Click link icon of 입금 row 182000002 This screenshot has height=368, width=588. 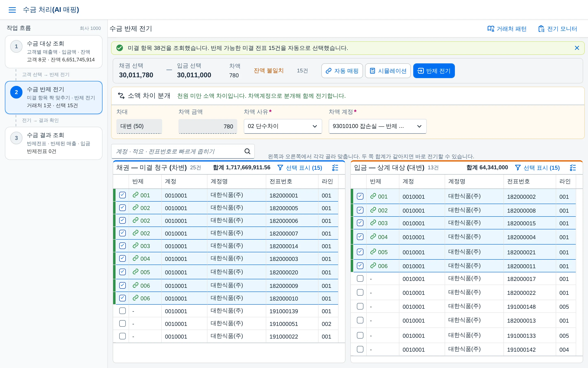[373, 196]
